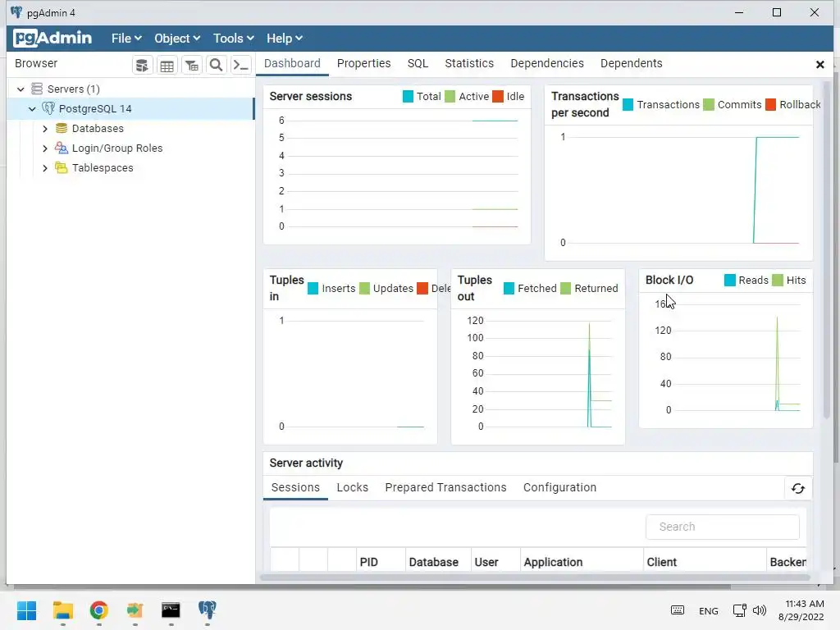840x630 pixels.
Task: Click the Tablespaces folder icon
Action: (x=62, y=167)
